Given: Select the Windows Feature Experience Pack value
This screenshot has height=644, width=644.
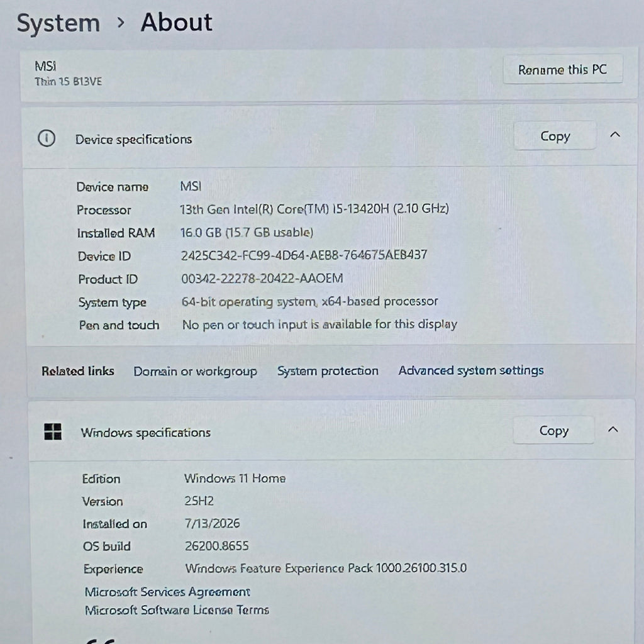Looking at the screenshot, I should click(326, 568).
